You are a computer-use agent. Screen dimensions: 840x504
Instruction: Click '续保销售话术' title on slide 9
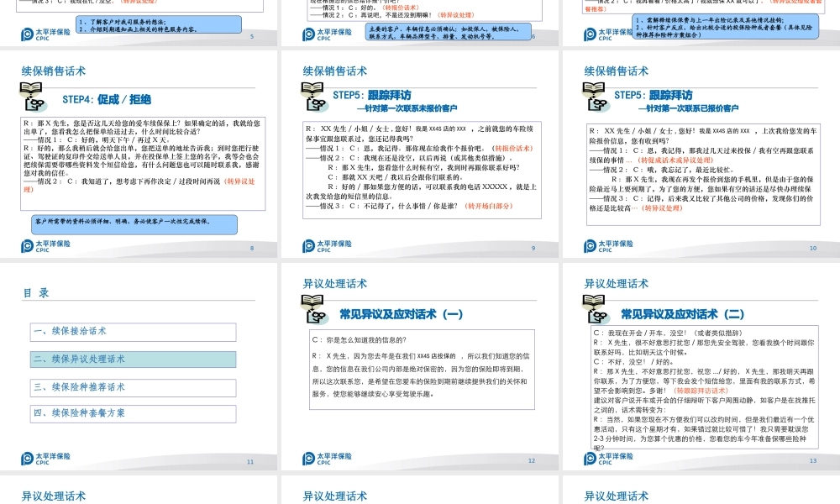click(335, 71)
